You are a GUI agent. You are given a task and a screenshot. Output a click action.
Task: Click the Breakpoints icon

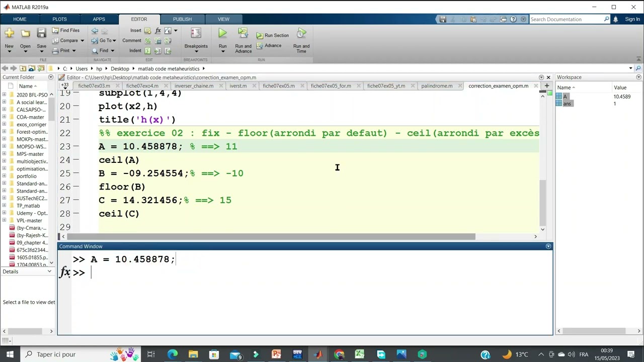point(196,33)
